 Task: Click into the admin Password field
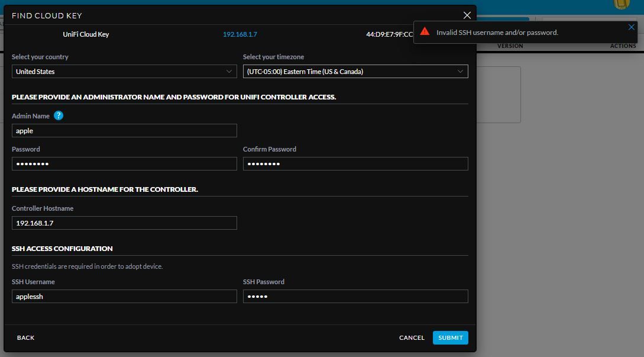(x=124, y=164)
